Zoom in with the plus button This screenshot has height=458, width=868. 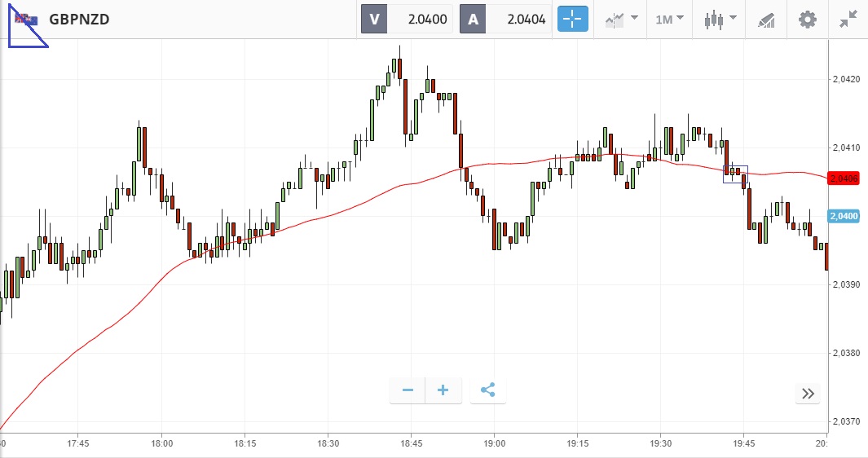443,390
